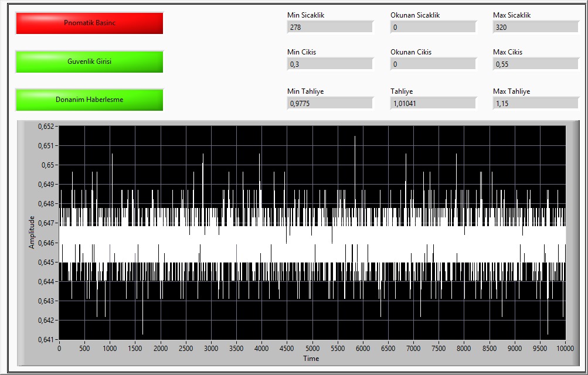The image size is (588, 375).
Task: Click the Max Cikis field showing 0,55
Action: pos(535,64)
